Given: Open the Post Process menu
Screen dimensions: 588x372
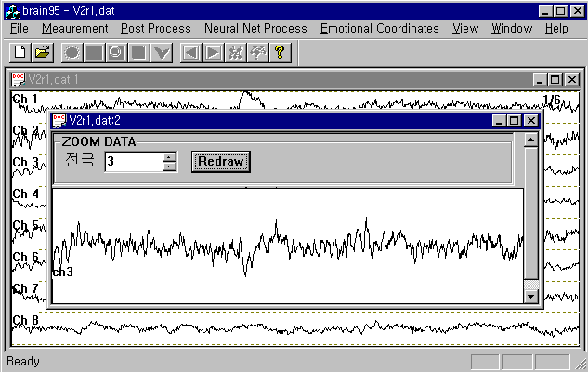Looking at the screenshot, I should pyautogui.click(x=156, y=29).
